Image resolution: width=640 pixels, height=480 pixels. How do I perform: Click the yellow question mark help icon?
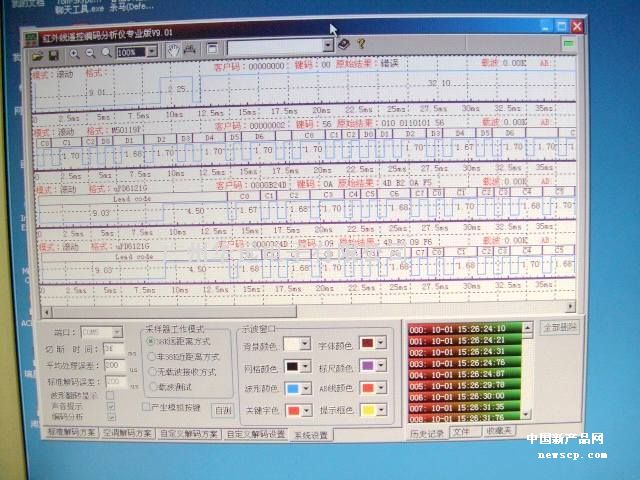point(361,44)
